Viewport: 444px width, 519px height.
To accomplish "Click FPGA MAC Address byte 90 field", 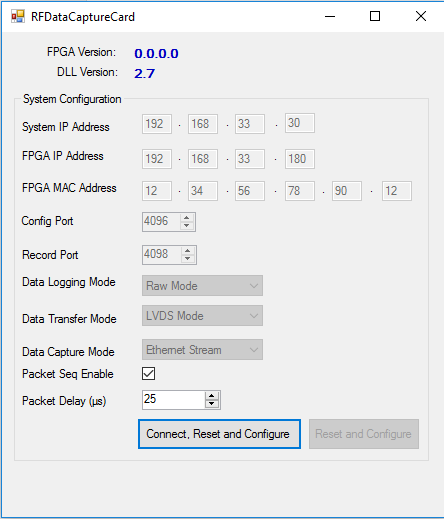I will click(x=347, y=191).
